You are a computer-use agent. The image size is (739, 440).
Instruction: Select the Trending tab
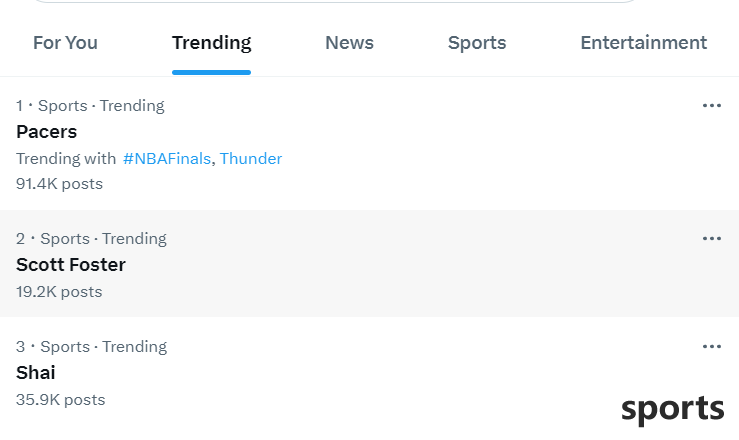click(212, 43)
